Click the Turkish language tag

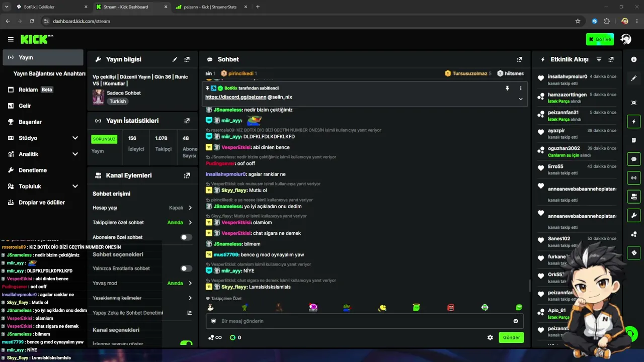pyautogui.click(x=118, y=101)
